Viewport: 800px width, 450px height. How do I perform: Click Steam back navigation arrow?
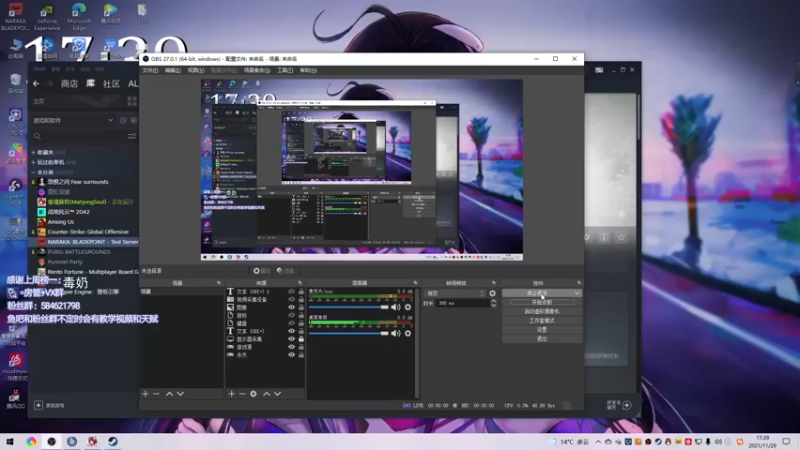coord(36,84)
